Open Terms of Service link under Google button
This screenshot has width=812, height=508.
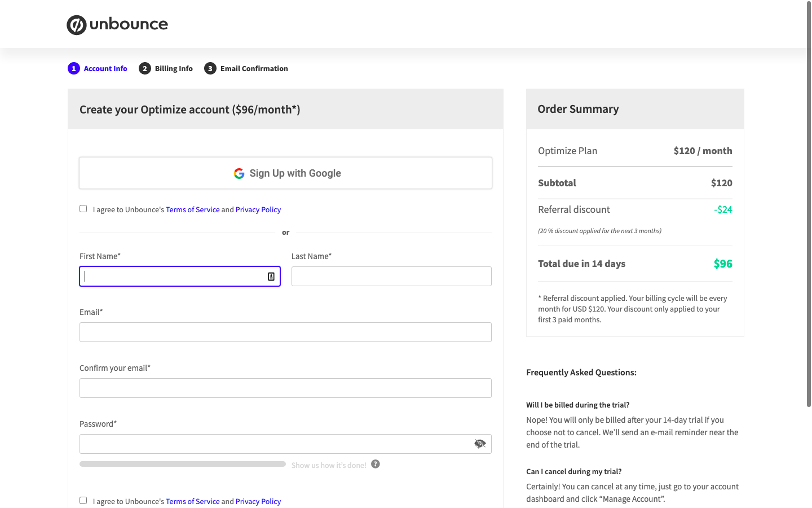click(193, 209)
